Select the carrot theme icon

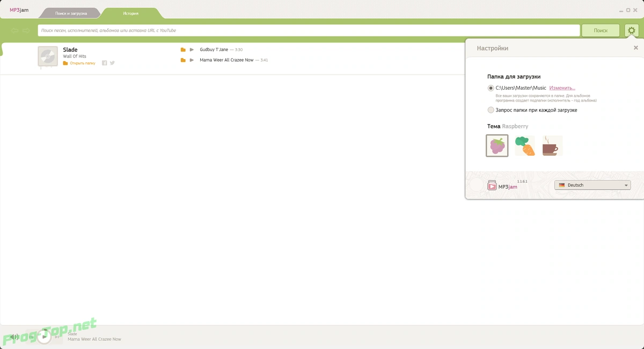tap(525, 146)
